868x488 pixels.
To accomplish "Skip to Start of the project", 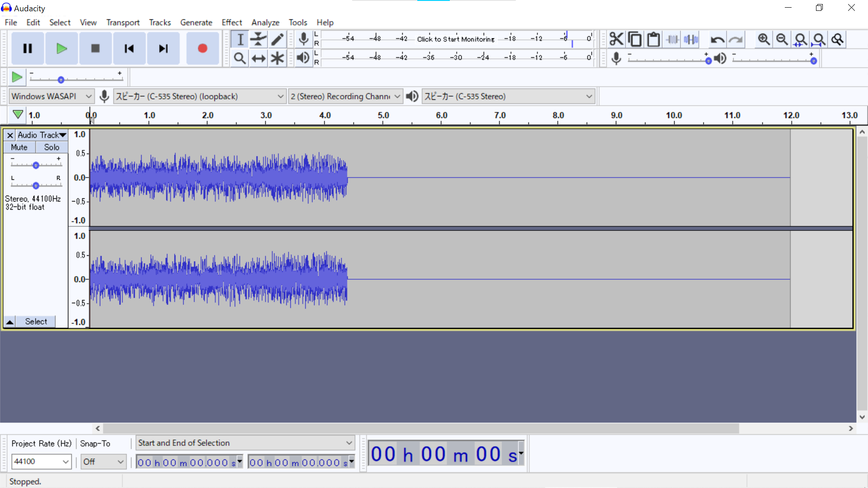I will [x=129, y=48].
